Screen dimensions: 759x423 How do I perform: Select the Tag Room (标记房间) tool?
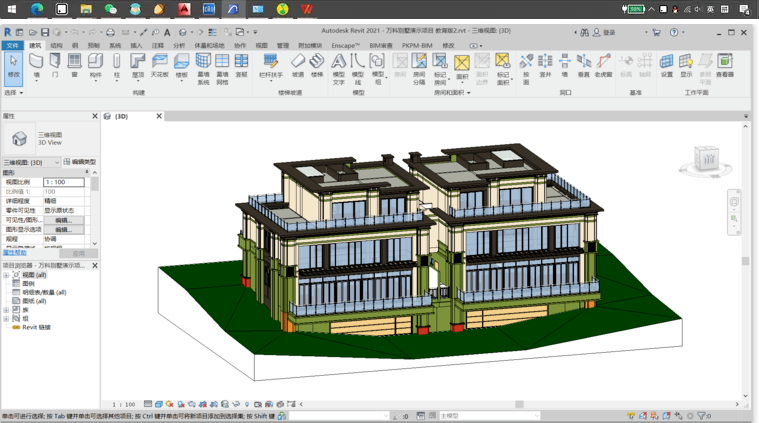[x=440, y=68]
